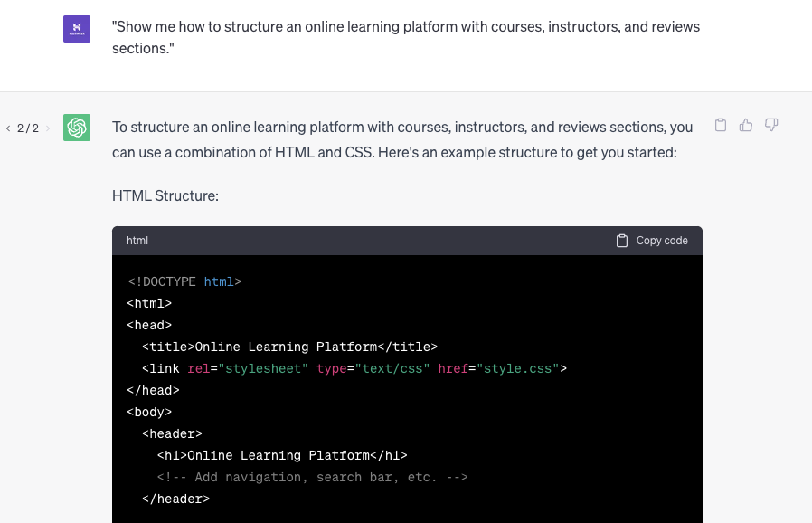Click the green ChatGPT assistant avatar
The height and width of the screenshot is (523, 812).
pos(77,128)
